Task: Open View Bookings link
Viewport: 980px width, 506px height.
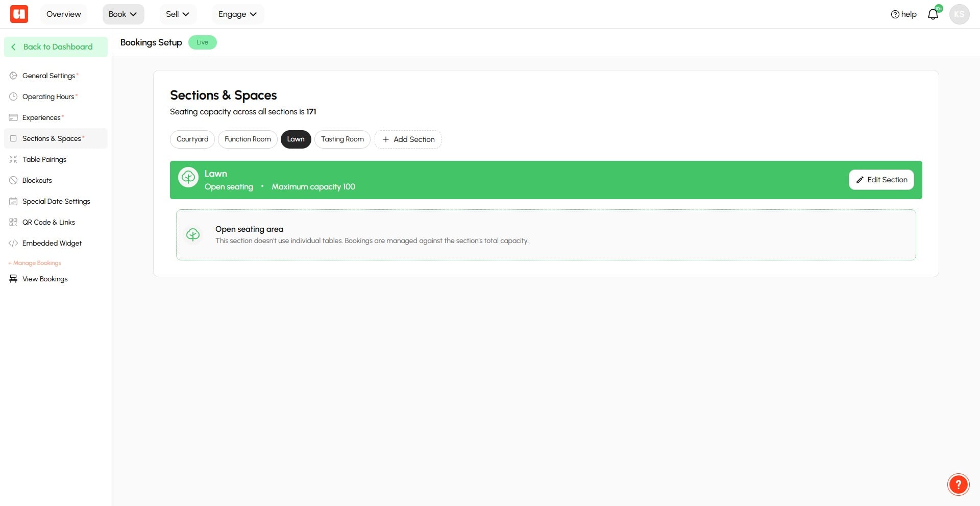Action: click(56, 279)
